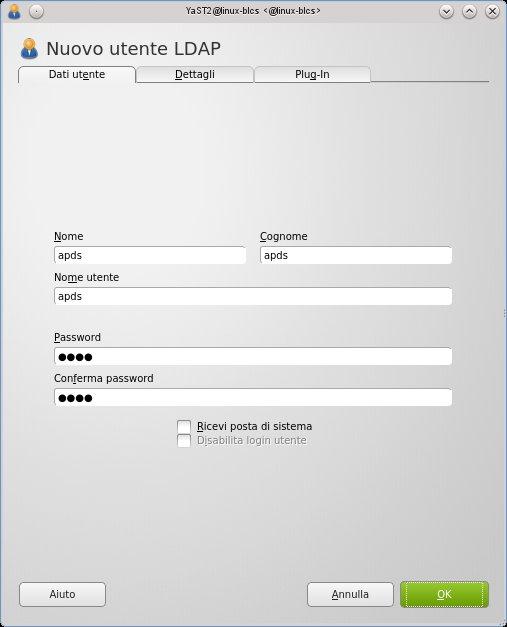Toggle Disabilita login utente checkbox
The image size is (507, 627).
pyautogui.click(x=184, y=441)
